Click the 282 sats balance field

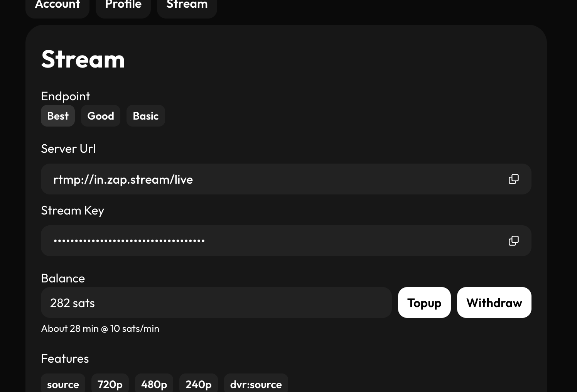[x=216, y=302]
